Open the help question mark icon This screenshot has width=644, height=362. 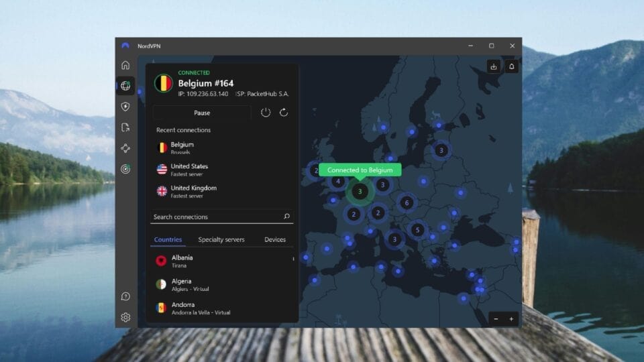click(125, 296)
